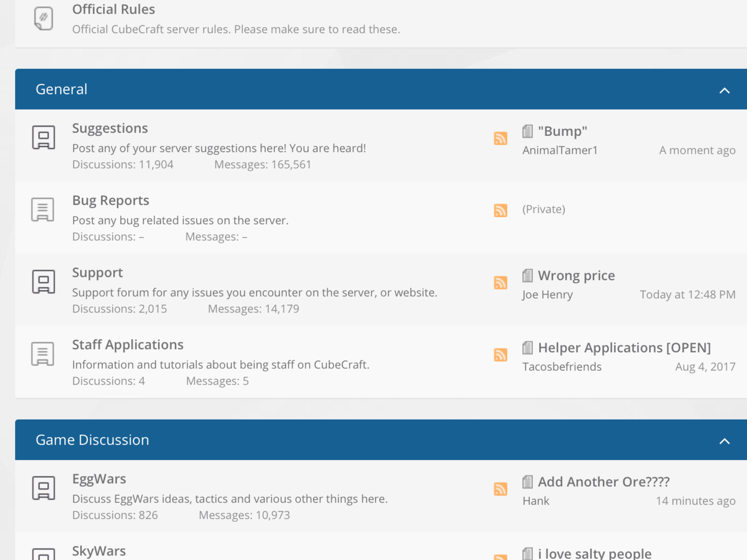Click the EggWars forum node icon

tap(43, 488)
